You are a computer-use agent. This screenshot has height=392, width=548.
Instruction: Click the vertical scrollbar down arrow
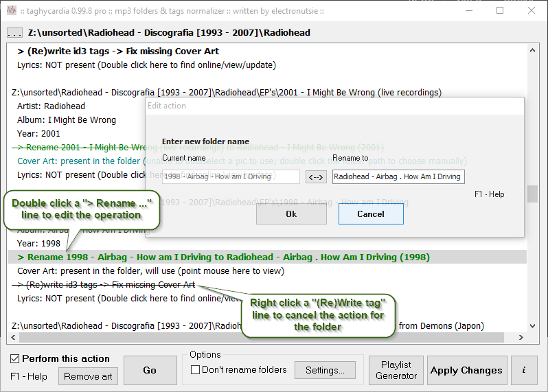click(x=532, y=326)
